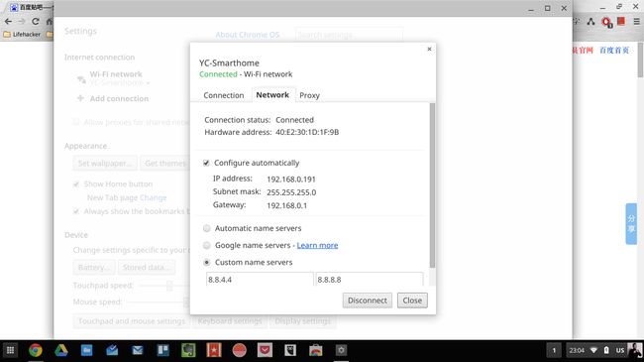The width and height of the screenshot is (644, 362).
Task: Switch to the Proxy tab
Action: tap(309, 95)
